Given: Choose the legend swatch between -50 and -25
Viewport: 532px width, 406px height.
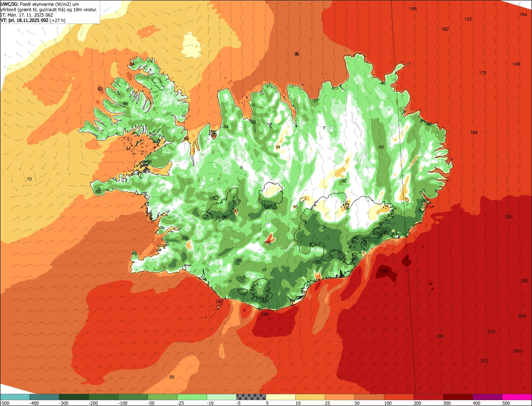Looking at the screenshot, I should click(163, 397).
